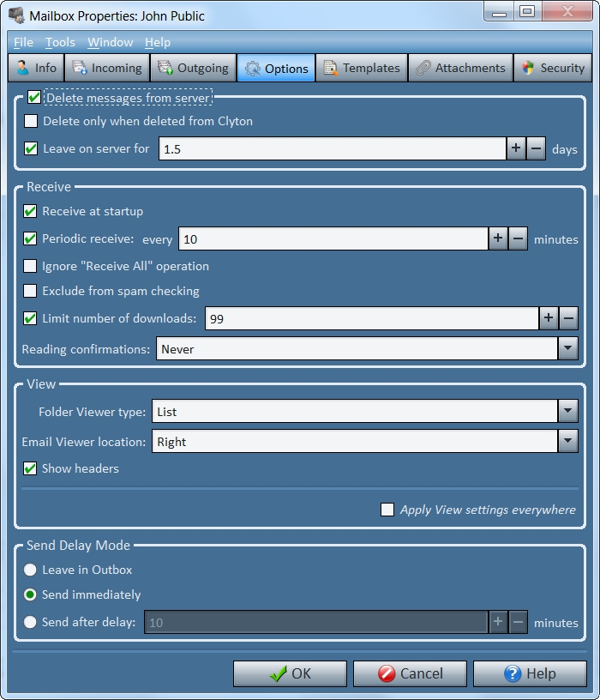Toggle Periodic receive checkbox
Viewport: 600px width, 700px height.
click(30, 238)
